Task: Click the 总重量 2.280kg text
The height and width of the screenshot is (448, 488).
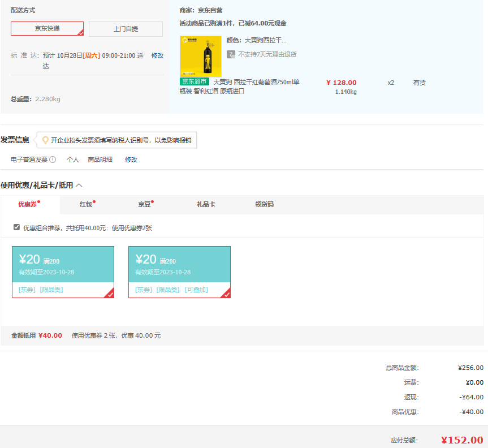Action: tap(36, 99)
